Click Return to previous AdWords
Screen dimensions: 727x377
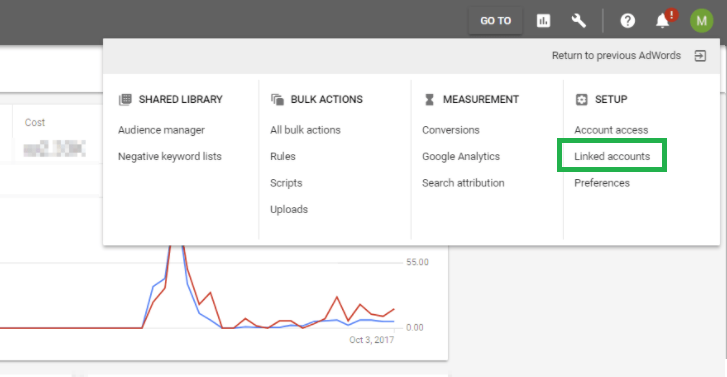click(616, 56)
